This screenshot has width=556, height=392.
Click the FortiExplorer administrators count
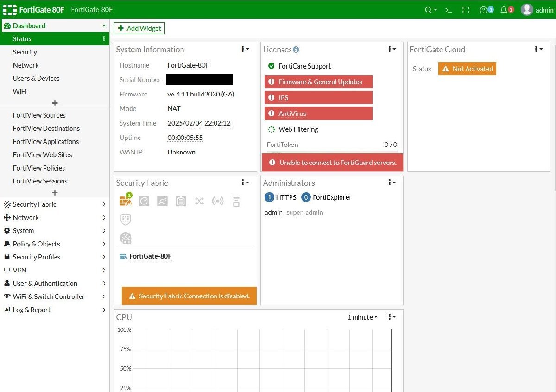pyautogui.click(x=326, y=197)
